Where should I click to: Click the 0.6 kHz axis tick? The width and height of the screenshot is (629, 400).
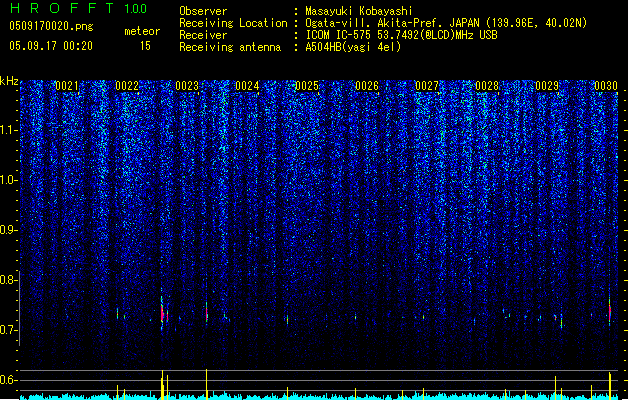9,380
